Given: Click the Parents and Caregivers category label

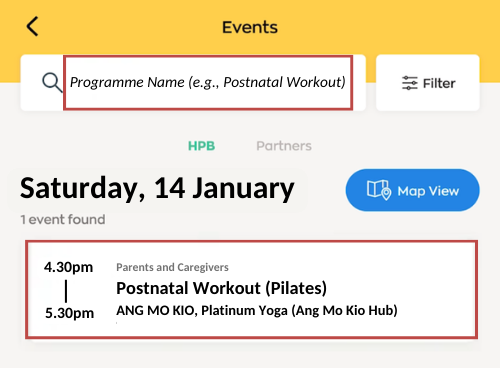Looking at the screenshot, I should [172, 267].
